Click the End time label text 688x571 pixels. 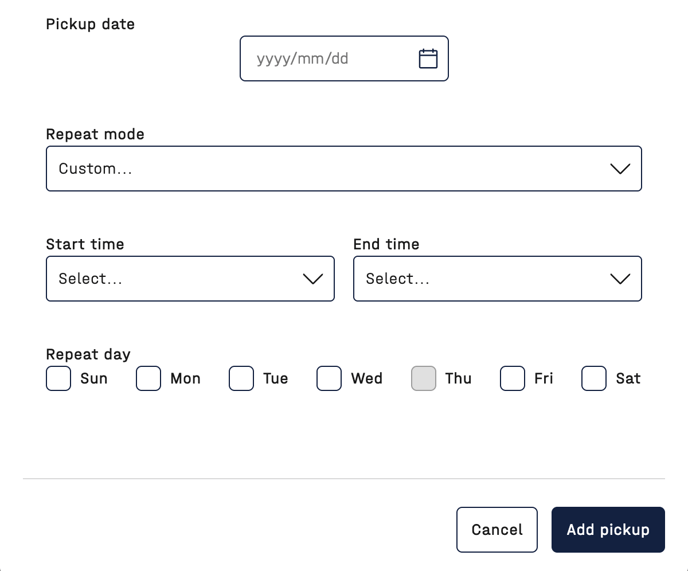click(x=386, y=244)
